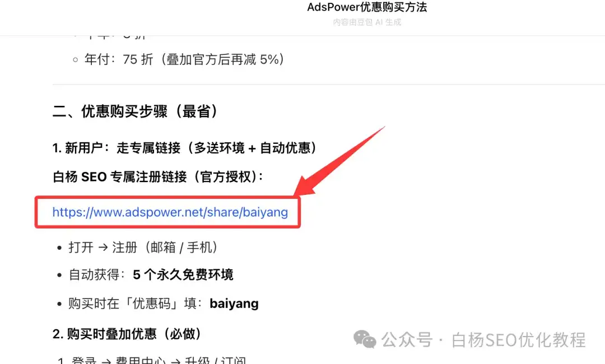605x364 pixels.
Task: Click the 2. 购买时叠加优惠(必做) subheading
Action: coord(127,334)
